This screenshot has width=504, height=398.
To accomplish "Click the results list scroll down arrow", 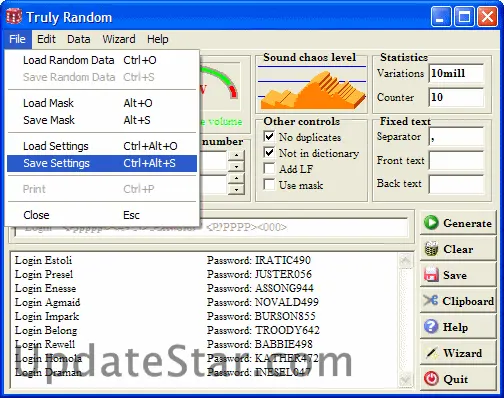I will point(405,379).
